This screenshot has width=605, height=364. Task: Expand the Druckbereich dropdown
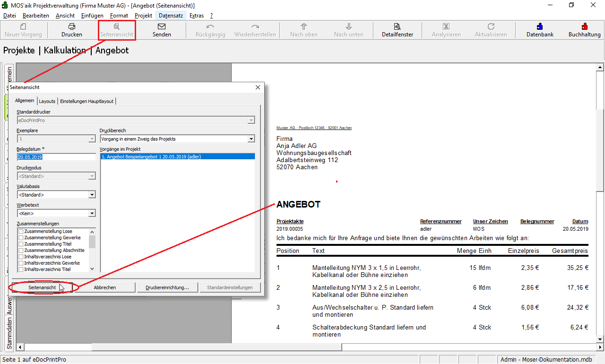coord(251,139)
